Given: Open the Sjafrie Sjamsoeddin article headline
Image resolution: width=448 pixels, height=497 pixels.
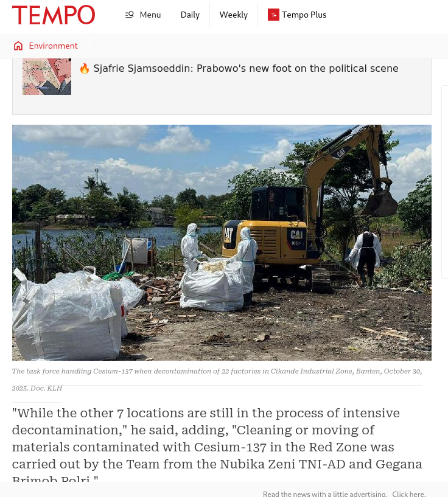Looking at the screenshot, I should coord(246,69).
